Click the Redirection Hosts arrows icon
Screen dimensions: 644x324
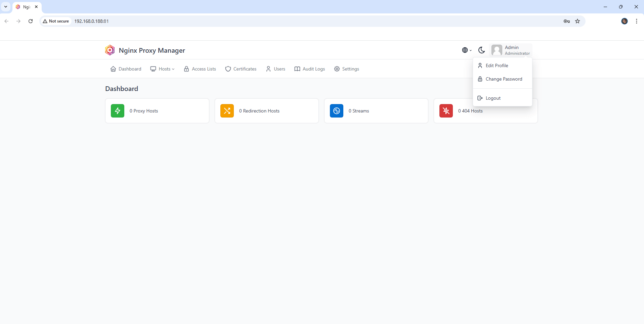(x=227, y=110)
